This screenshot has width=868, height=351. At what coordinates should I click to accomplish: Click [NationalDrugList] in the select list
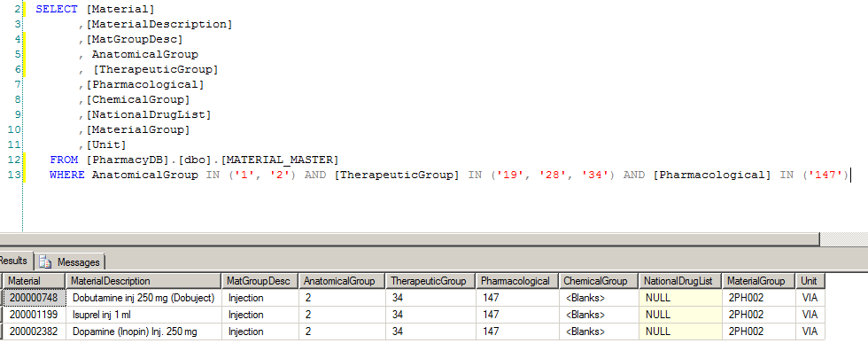coord(148,114)
